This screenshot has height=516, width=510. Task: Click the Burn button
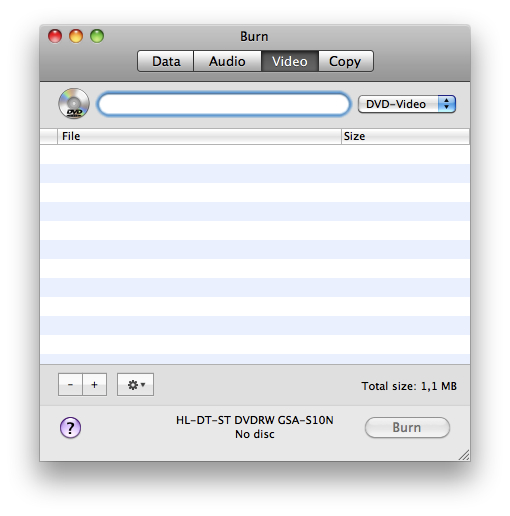tap(407, 428)
